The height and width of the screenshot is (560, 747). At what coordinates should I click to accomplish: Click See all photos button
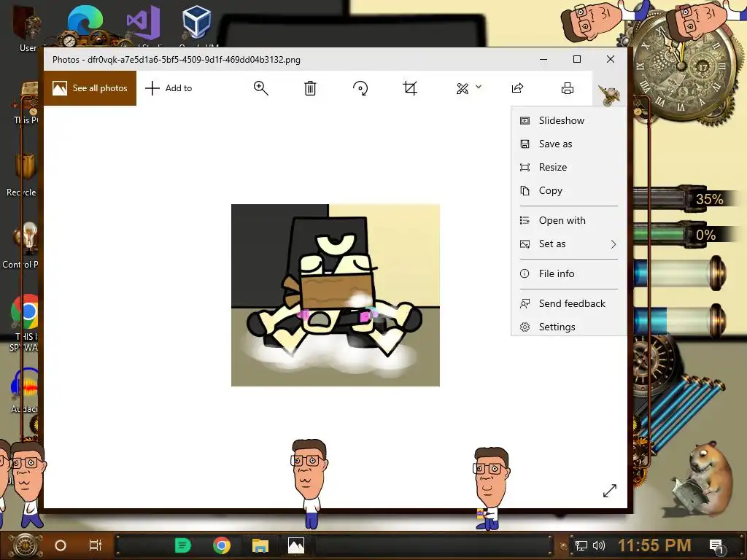tap(90, 88)
